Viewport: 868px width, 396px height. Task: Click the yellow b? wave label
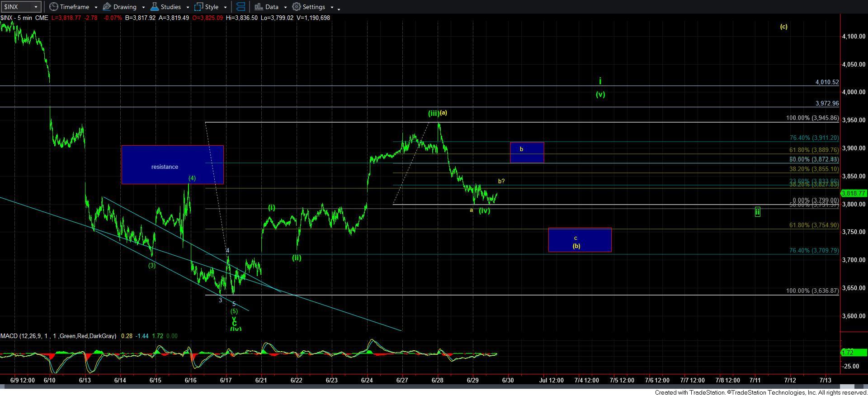pyautogui.click(x=501, y=181)
